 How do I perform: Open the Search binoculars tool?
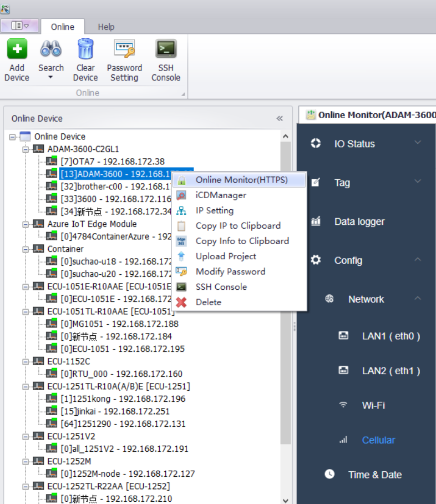[50, 49]
